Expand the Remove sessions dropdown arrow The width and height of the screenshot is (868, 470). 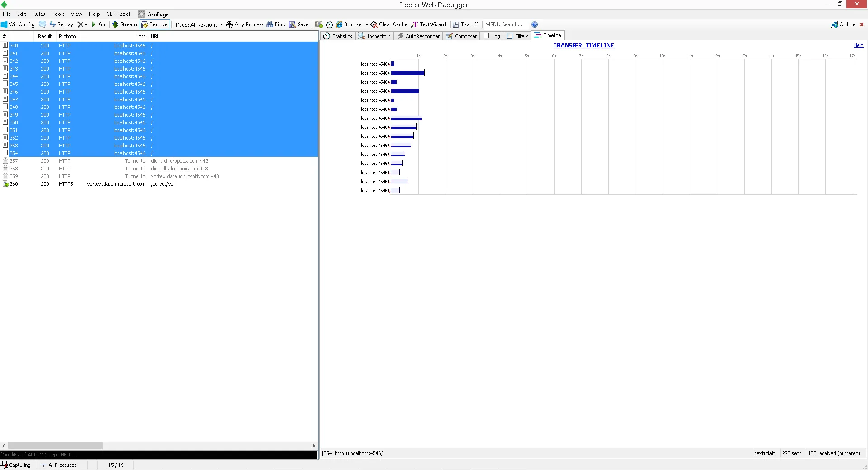coord(86,24)
